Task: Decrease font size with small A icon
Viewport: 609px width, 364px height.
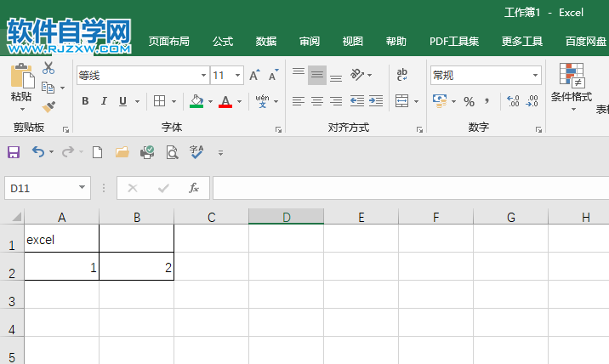Action: [273, 75]
